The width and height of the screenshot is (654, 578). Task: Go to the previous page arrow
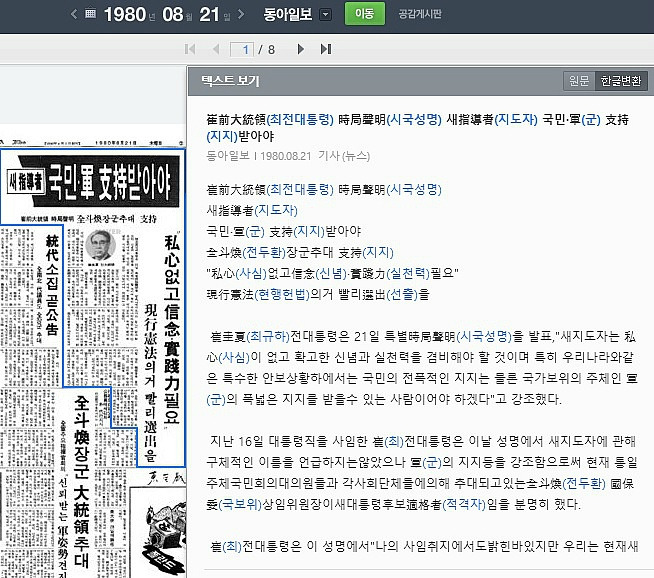(x=216, y=49)
